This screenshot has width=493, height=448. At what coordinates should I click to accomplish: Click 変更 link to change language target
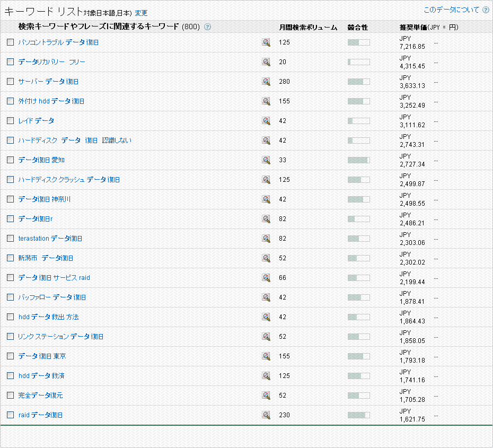[141, 13]
